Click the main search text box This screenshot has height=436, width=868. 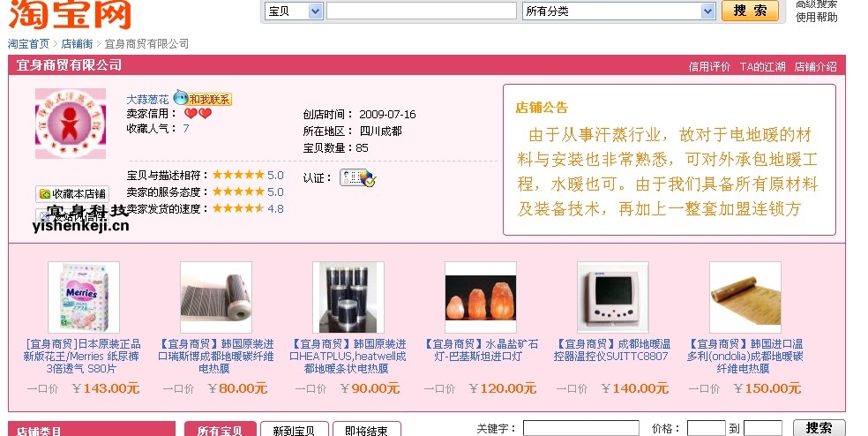[x=422, y=11]
